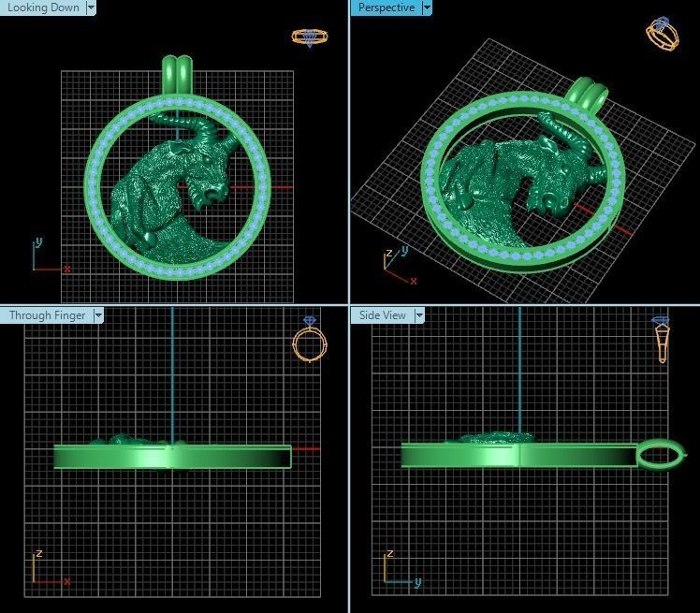
Task: Select the pendant bail loop in Side View
Action: click(661, 455)
